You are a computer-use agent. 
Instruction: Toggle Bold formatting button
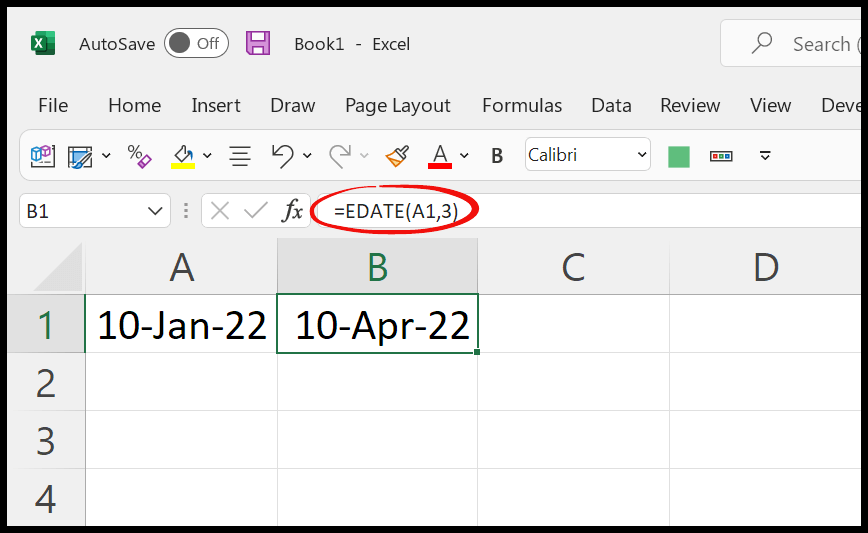click(x=497, y=156)
